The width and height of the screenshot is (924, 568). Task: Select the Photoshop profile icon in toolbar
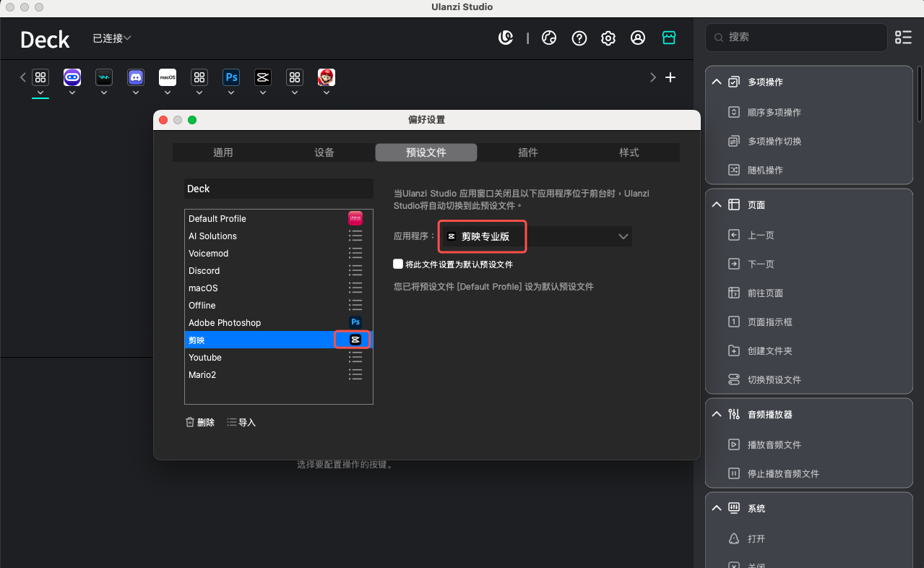231,77
